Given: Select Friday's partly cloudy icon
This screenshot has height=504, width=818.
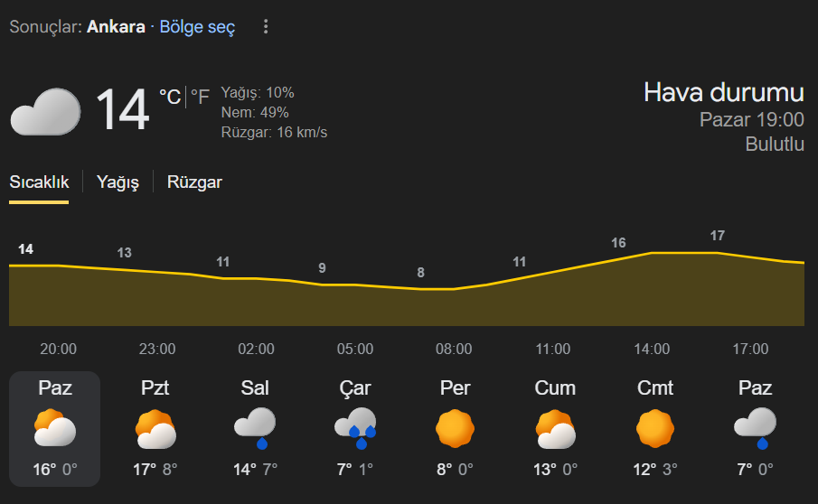Looking at the screenshot, I should tap(555, 429).
